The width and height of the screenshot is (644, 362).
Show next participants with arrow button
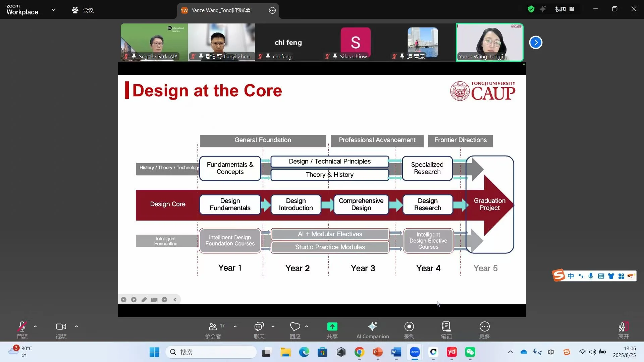click(536, 43)
